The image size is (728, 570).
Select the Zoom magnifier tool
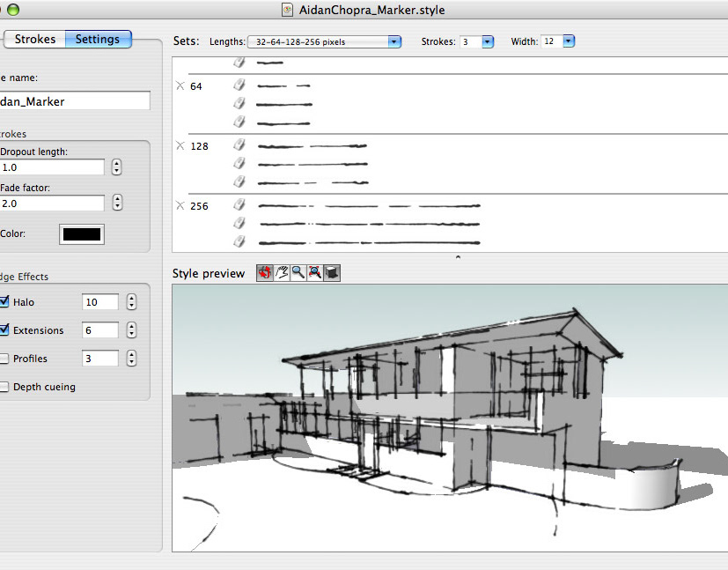[298, 273]
